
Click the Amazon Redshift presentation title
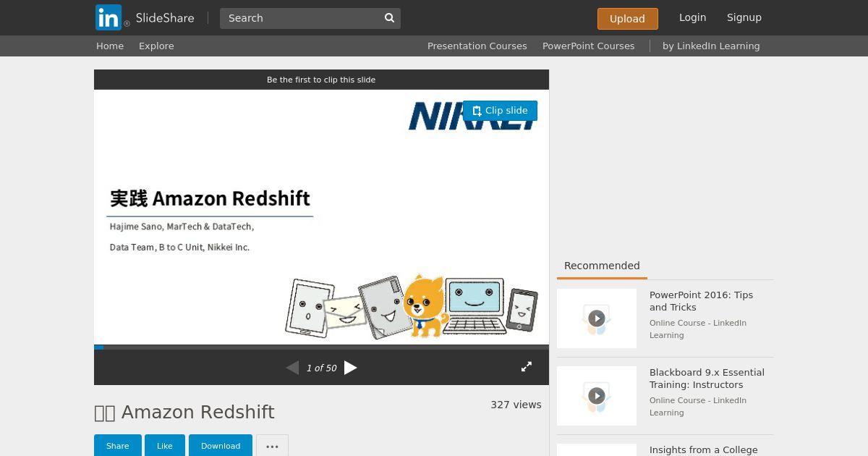coord(184,412)
